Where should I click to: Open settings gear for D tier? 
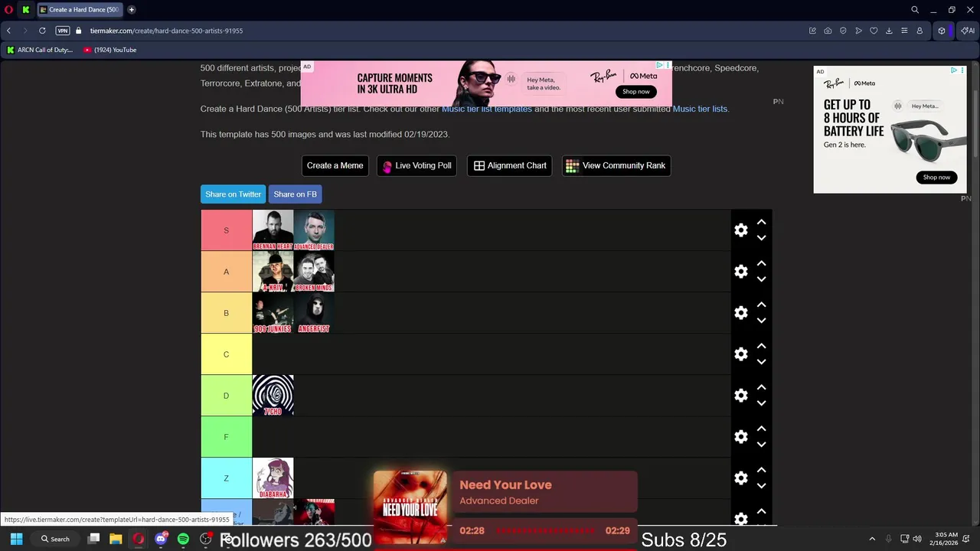click(x=741, y=396)
